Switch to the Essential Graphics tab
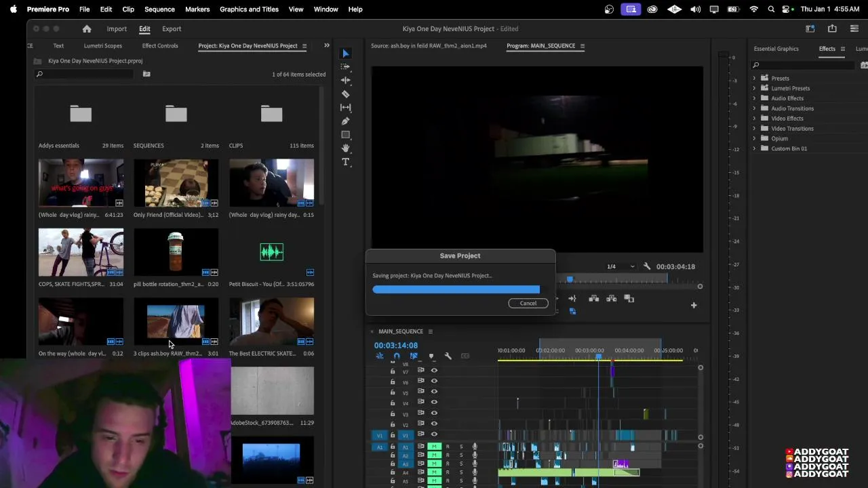 point(776,49)
